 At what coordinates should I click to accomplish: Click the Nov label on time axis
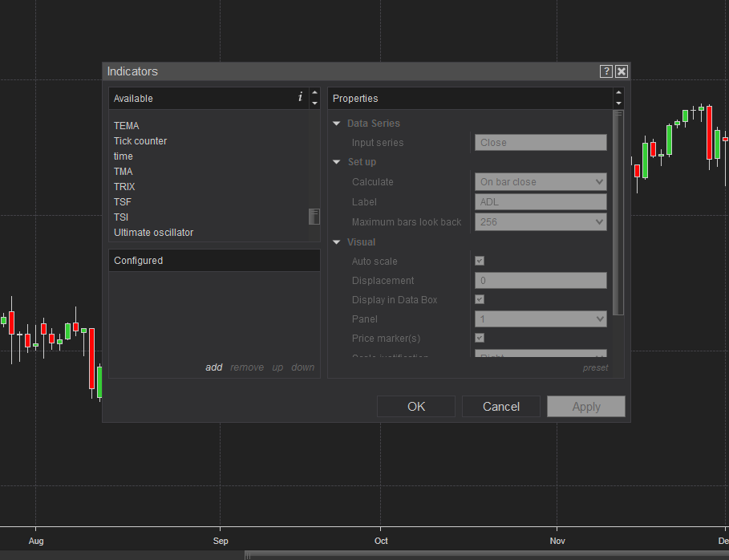[557, 541]
